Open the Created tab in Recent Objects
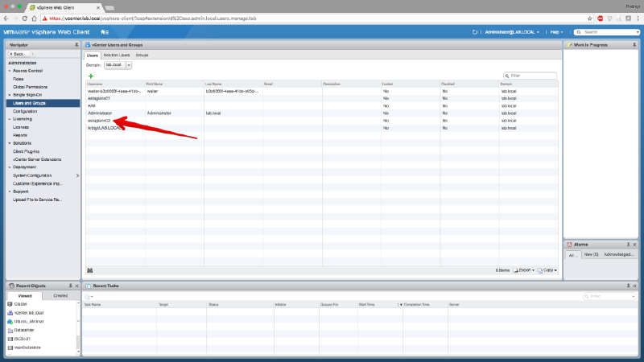The width and height of the screenshot is (644, 362). click(60, 296)
